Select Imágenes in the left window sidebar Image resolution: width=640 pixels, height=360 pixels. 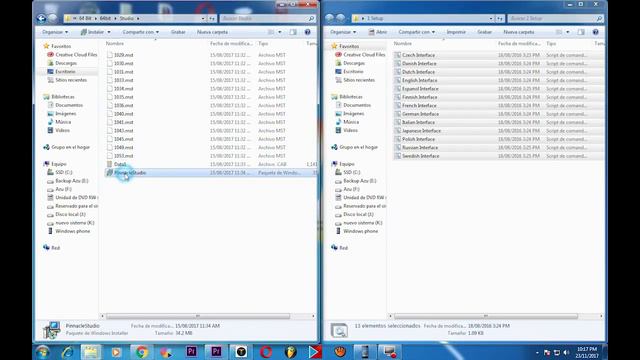click(x=66, y=113)
